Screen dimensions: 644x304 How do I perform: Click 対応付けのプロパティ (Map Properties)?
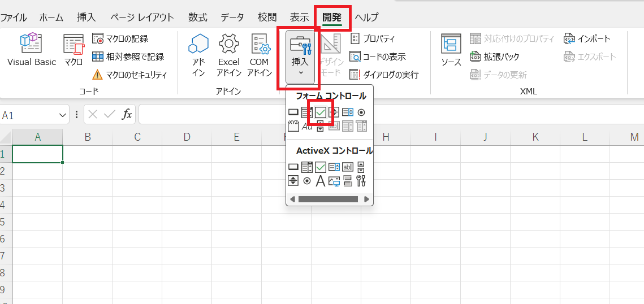(x=512, y=39)
